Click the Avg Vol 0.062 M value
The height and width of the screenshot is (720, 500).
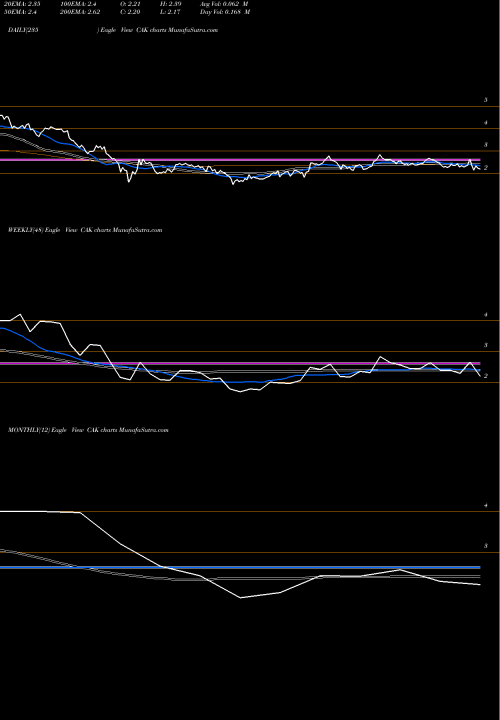[225, 4]
